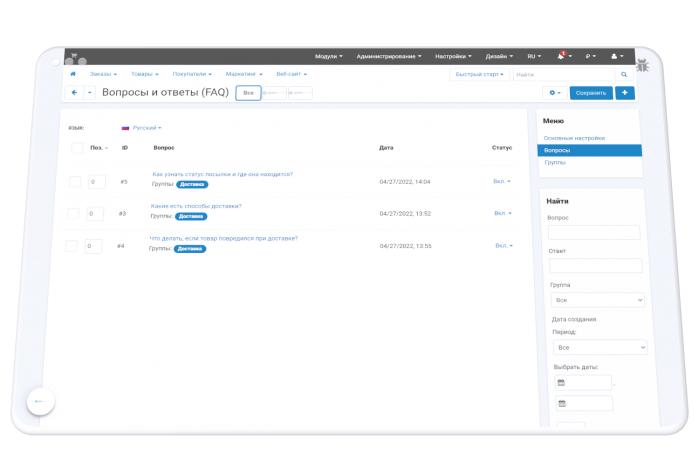Click the search magnifier icon

(624, 75)
